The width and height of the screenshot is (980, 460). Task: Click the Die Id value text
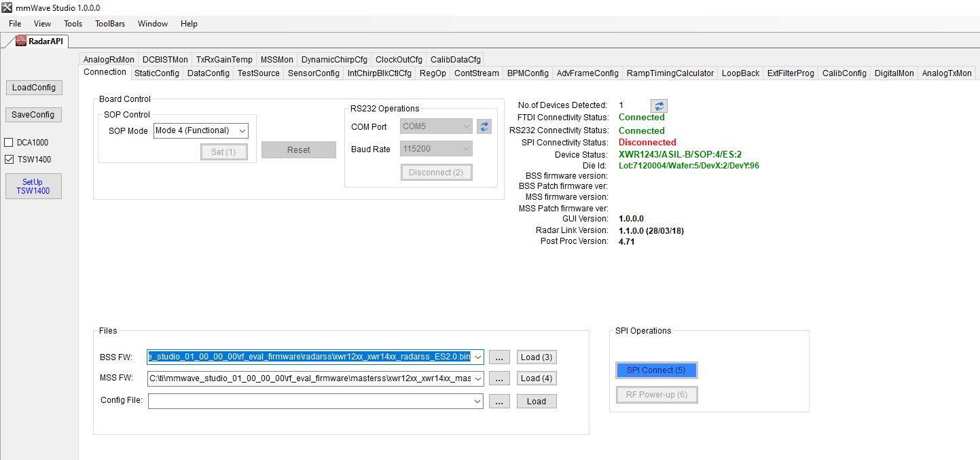pyautogui.click(x=689, y=165)
